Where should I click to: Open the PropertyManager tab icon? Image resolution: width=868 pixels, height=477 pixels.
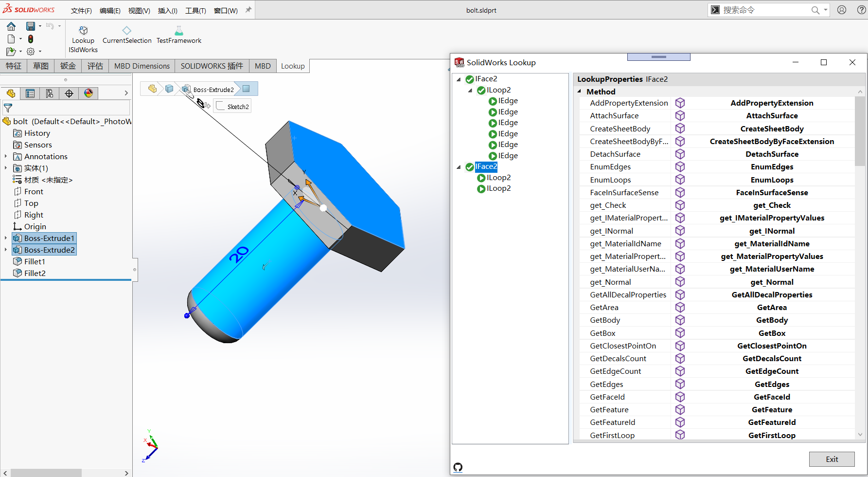(x=30, y=93)
